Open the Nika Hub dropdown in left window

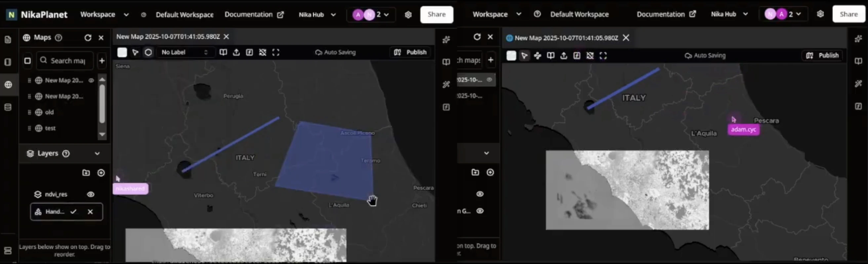pyautogui.click(x=317, y=15)
